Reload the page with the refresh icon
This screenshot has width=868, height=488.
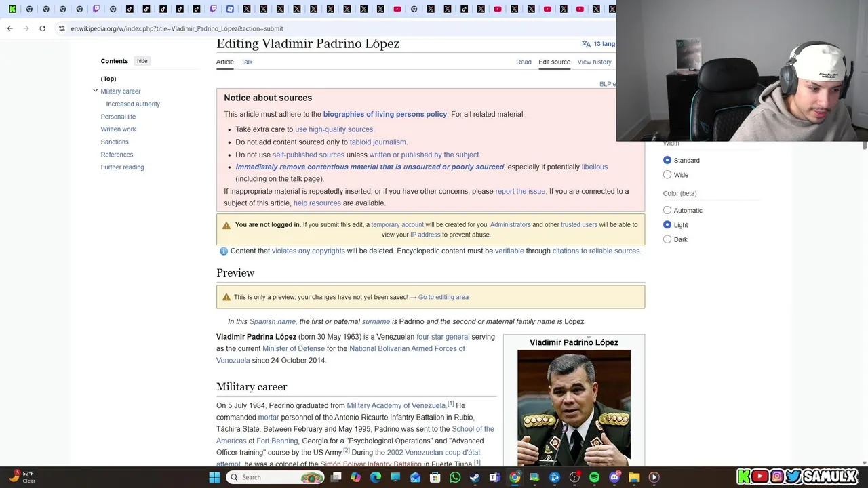click(x=42, y=28)
